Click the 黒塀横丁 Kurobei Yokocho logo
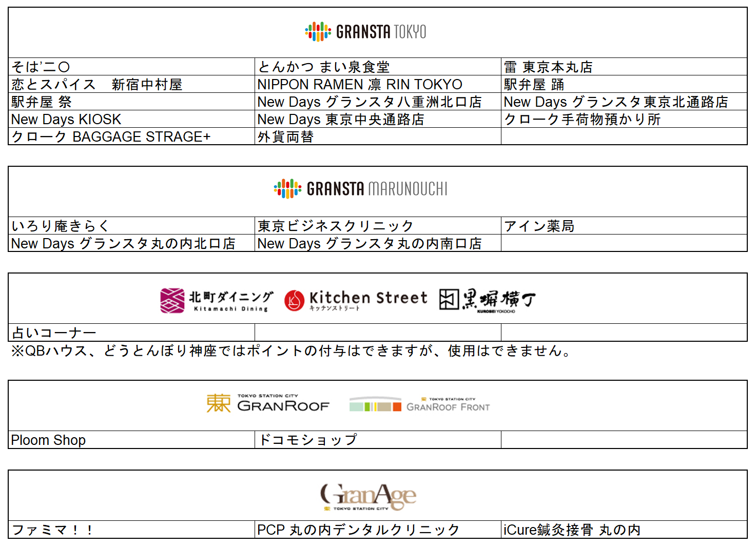The image size is (756, 546). click(488, 300)
